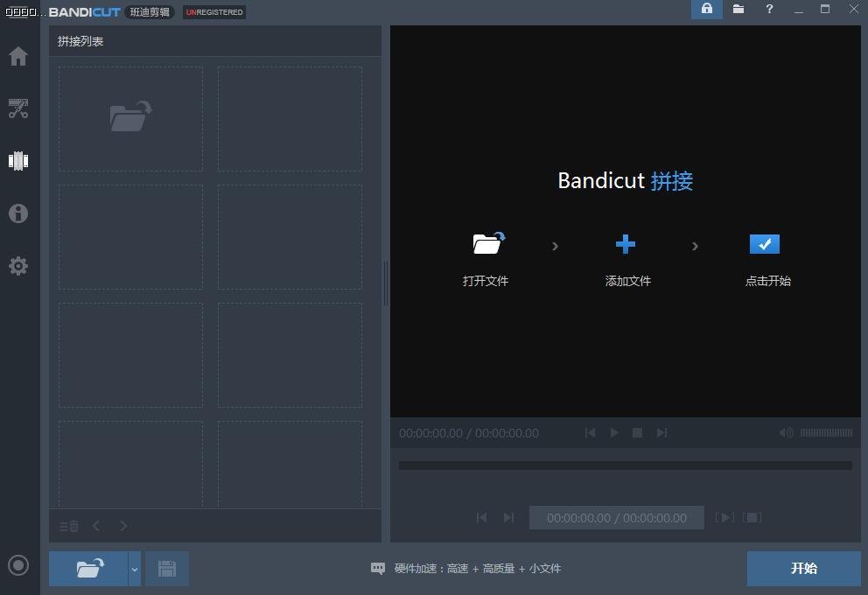
Task: Open output folder from title bar icon
Action: 738,9
